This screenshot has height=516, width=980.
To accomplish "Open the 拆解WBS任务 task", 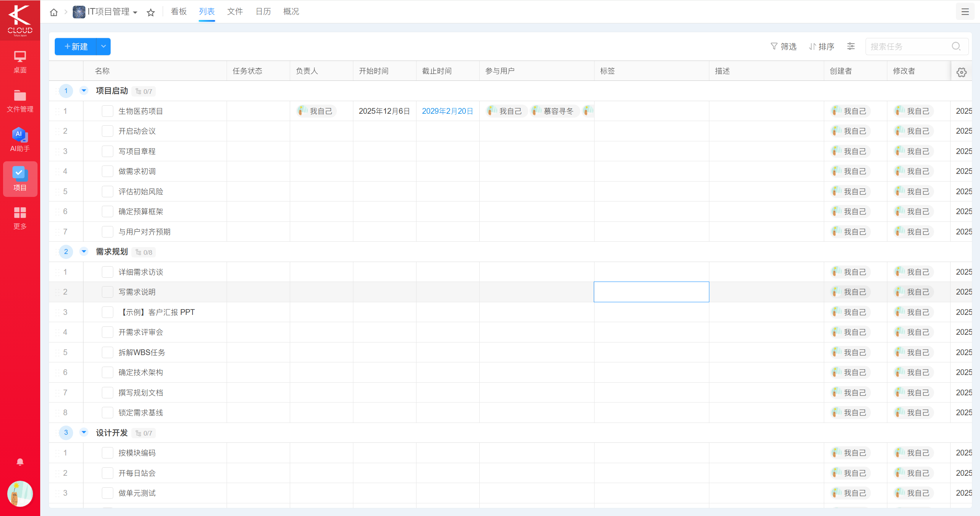I will pos(142,352).
